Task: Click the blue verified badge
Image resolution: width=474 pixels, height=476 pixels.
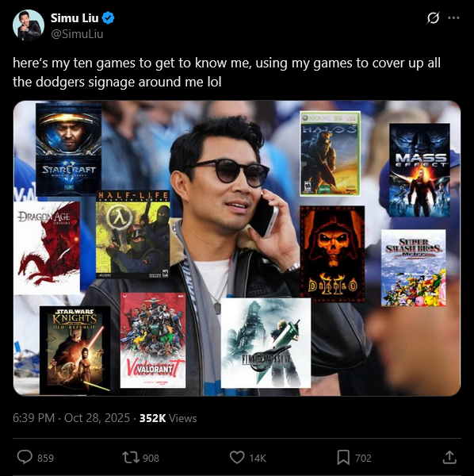Action: (108, 18)
